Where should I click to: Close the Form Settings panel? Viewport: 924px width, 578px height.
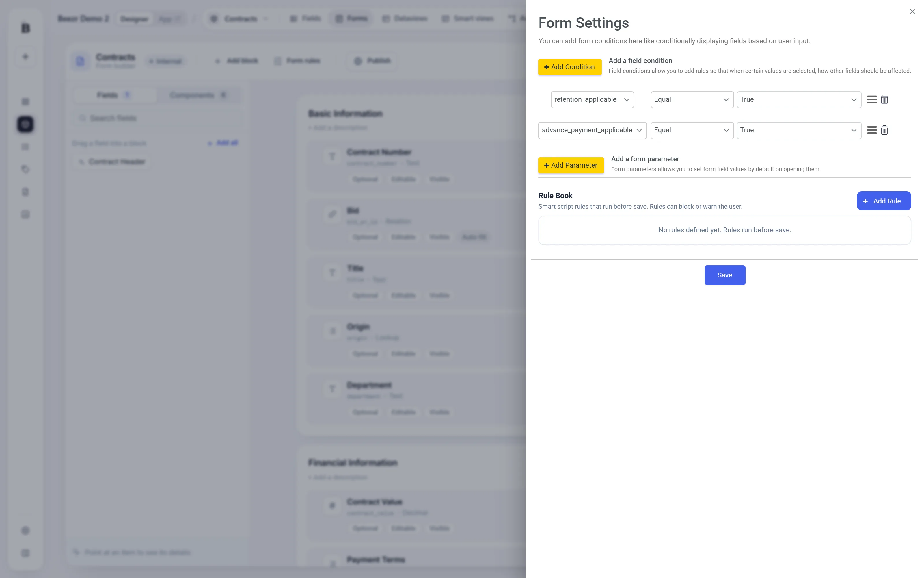(912, 12)
